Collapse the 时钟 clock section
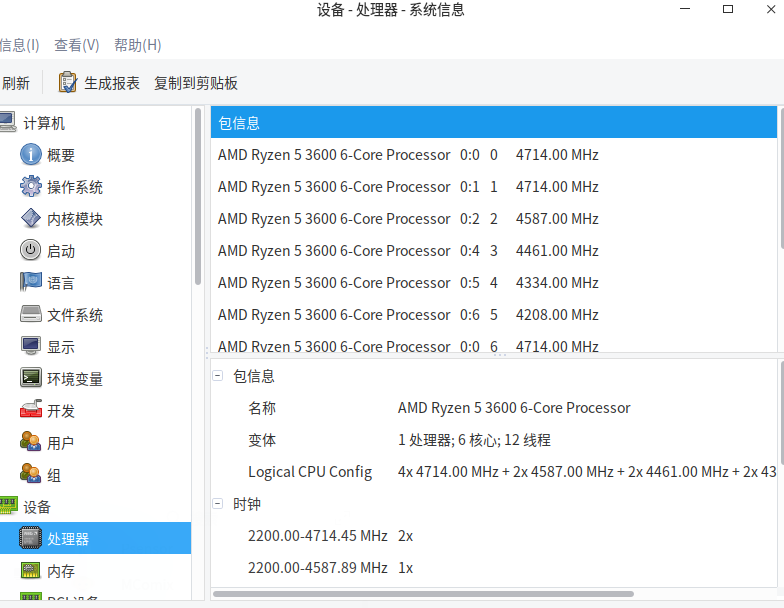 (218, 504)
